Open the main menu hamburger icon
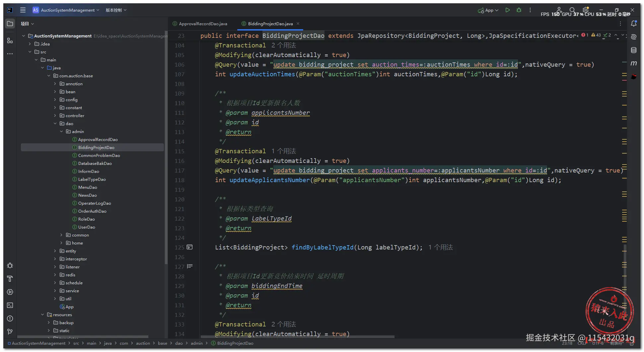The width and height of the screenshot is (644, 352). click(23, 10)
